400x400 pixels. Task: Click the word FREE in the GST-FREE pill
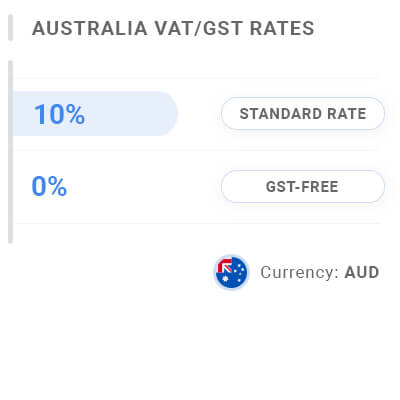pyautogui.click(x=320, y=187)
